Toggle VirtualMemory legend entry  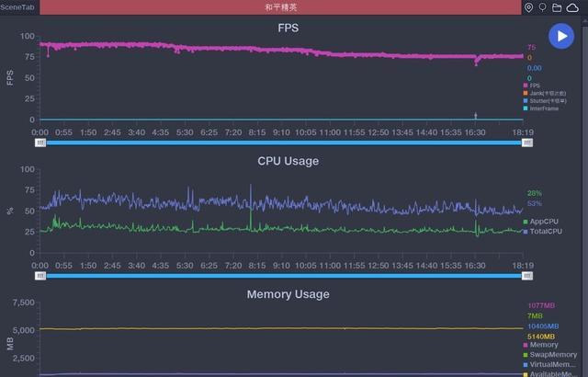tap(551, 365)
